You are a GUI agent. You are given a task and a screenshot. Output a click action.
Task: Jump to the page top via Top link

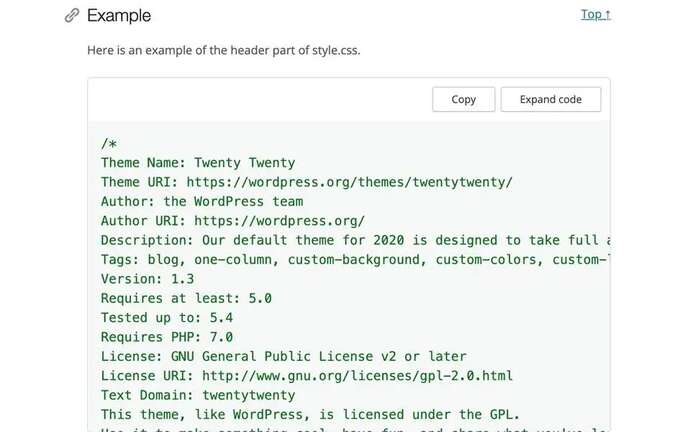point(595,15)
